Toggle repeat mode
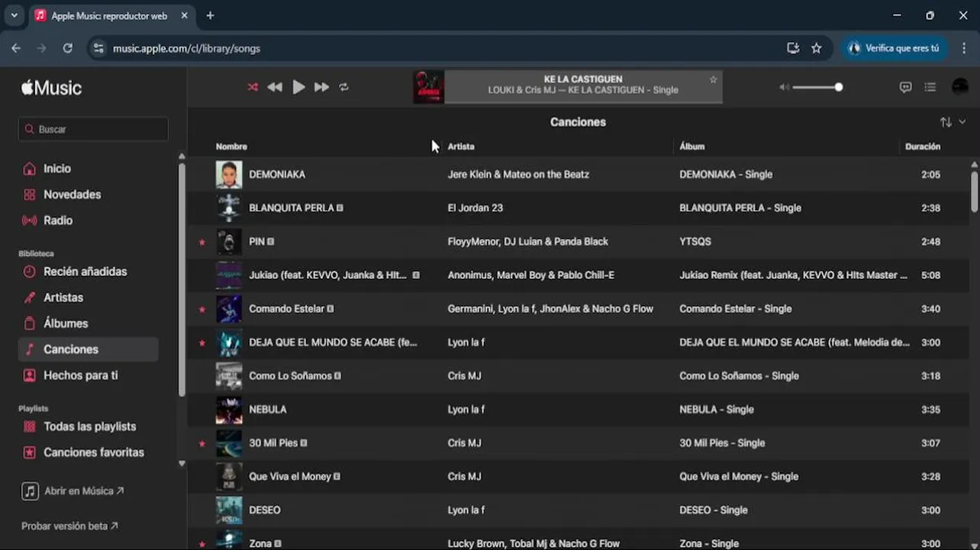This screenshot has width=980, height=550. [x=344, y=87]
